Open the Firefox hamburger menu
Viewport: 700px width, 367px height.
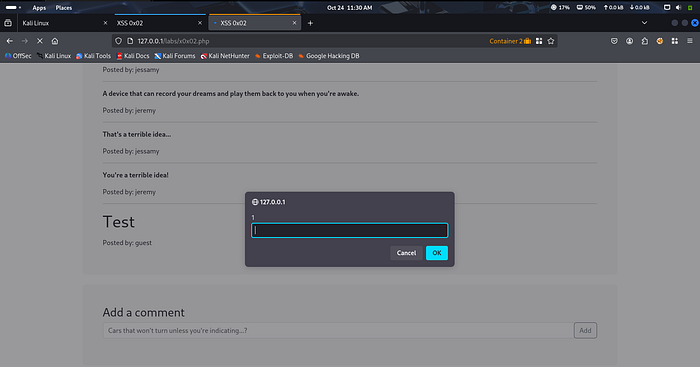coord(690,41)
